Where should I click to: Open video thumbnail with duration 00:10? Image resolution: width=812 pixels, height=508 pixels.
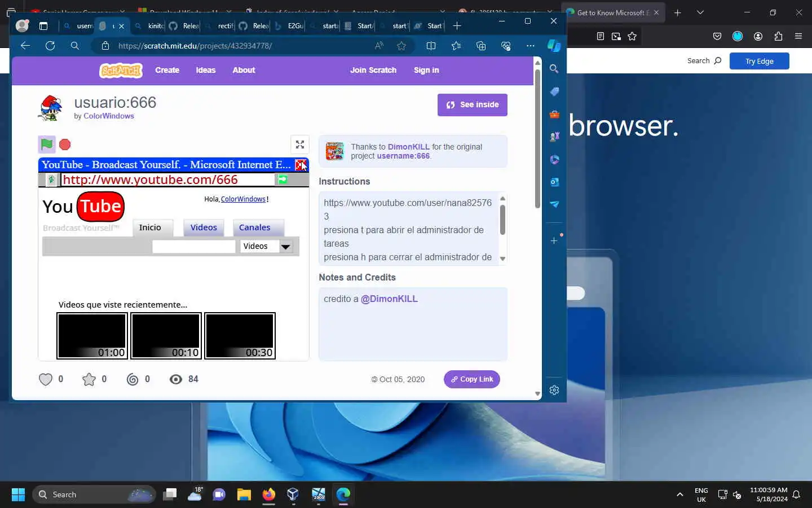point(166,336)
